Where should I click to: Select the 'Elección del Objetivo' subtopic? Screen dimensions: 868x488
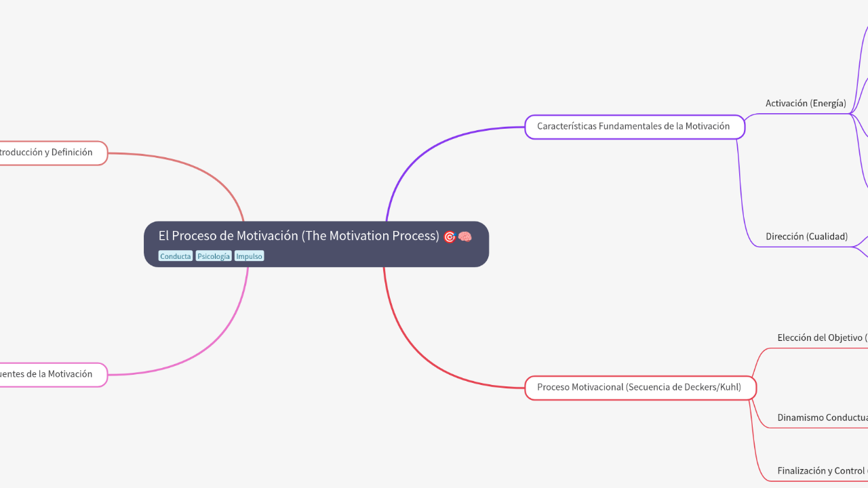click(x=819, y=338)
